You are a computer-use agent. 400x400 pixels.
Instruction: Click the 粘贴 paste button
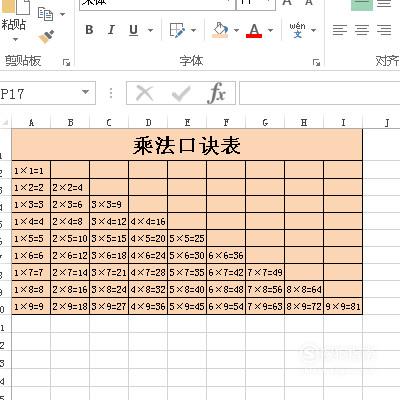coord(14,25)
